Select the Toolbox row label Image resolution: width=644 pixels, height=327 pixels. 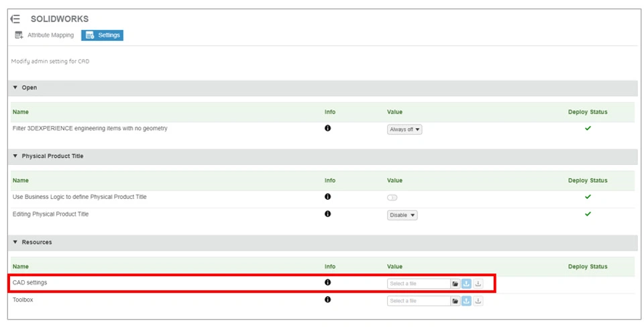coord(23,300)
